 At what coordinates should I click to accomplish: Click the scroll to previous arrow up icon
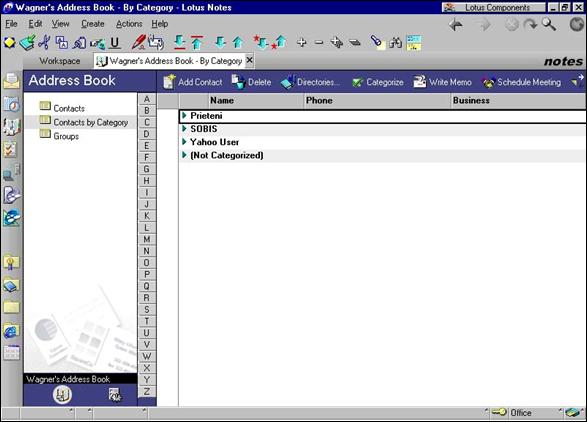point(237,42)
